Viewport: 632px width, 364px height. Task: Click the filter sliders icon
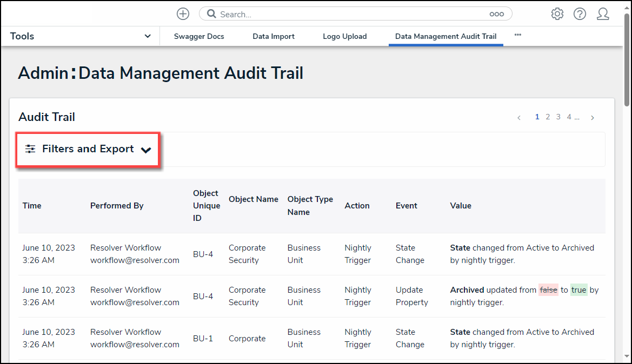tap(30, 149)
